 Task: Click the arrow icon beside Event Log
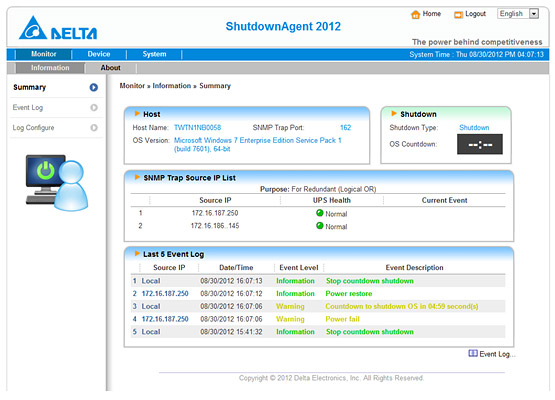[94, 108]
